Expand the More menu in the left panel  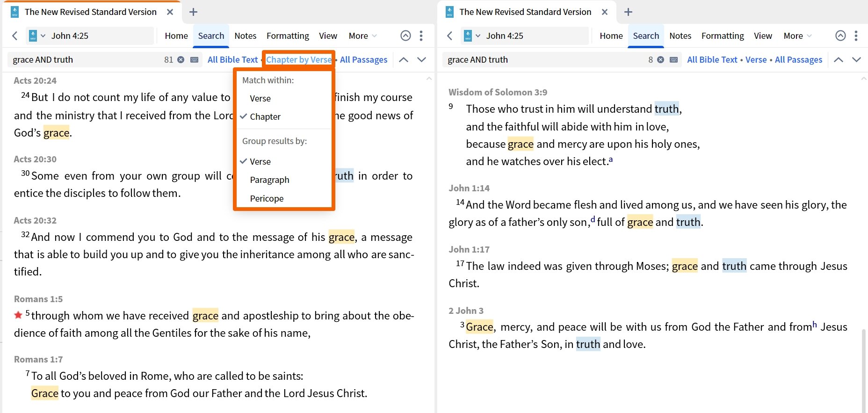(x=362, y=36)
